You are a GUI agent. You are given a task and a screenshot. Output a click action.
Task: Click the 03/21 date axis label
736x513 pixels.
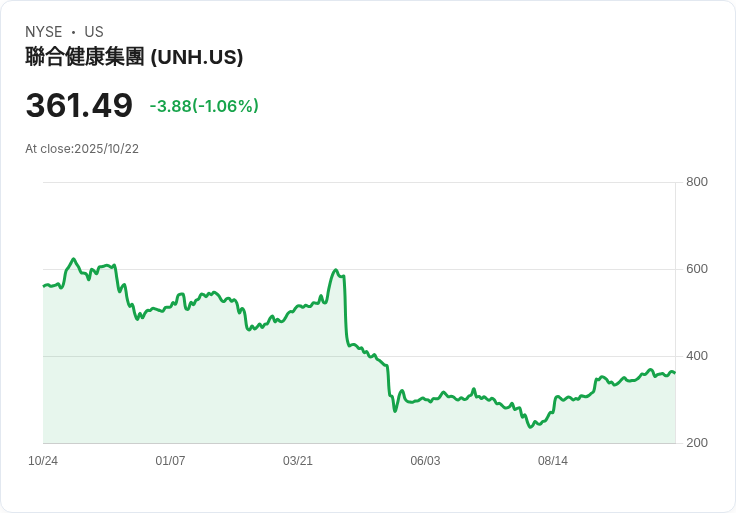[298, 461]
